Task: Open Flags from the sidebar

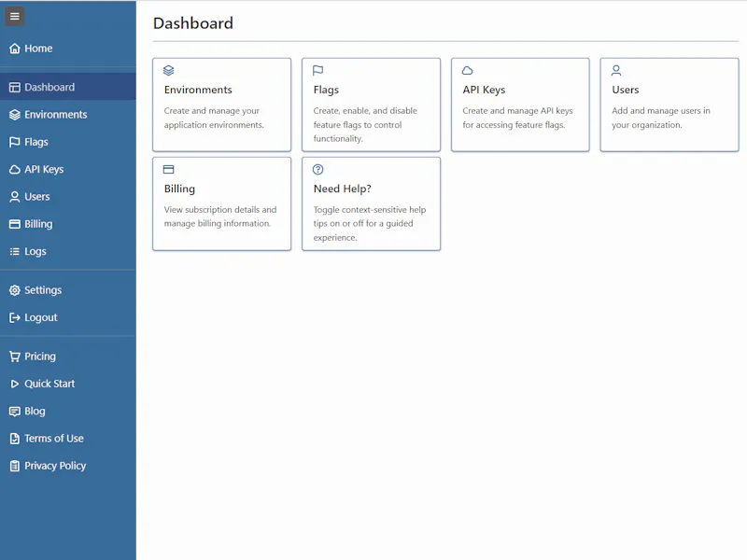Action: click(67, 142)
